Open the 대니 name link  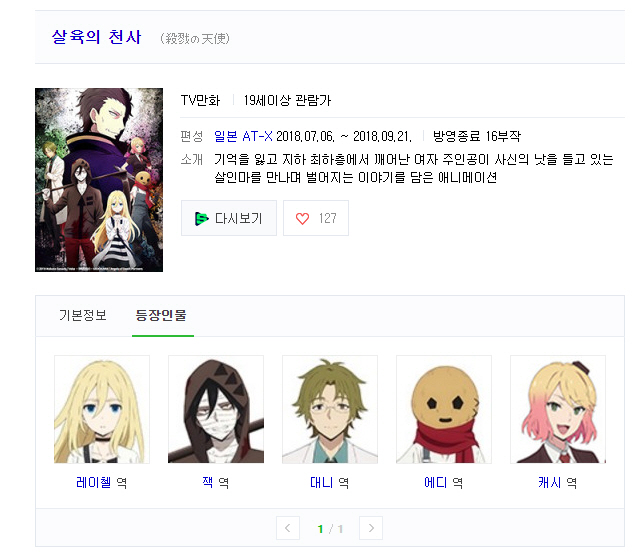[x=322, y=483]
